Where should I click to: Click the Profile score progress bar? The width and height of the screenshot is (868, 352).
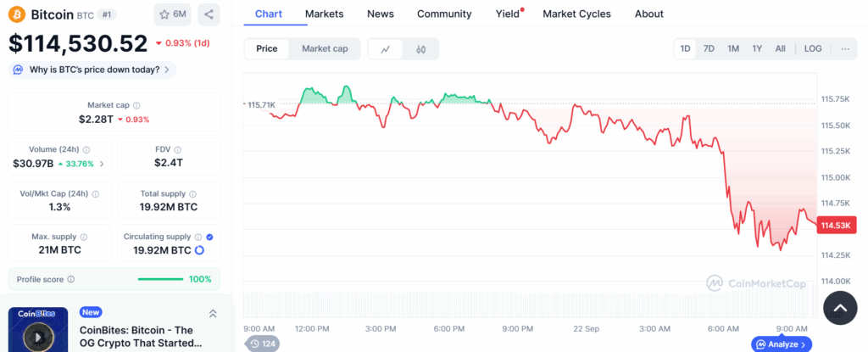[x=160, y=279]
